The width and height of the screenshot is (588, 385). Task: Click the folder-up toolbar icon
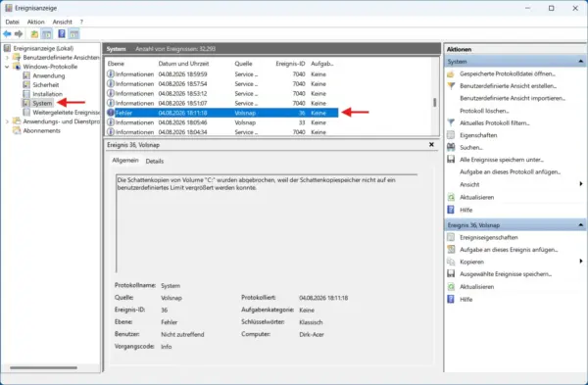tap(34, 34)
